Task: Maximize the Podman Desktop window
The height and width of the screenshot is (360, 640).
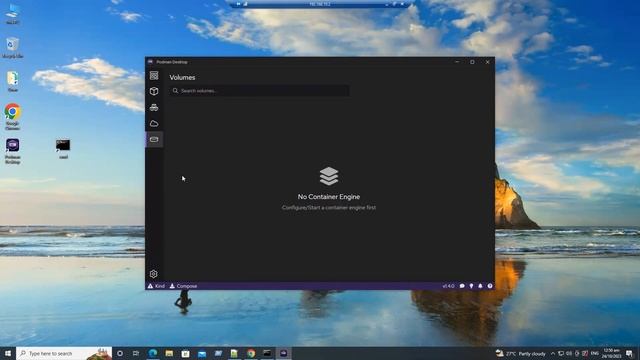Action: point(472,62)
